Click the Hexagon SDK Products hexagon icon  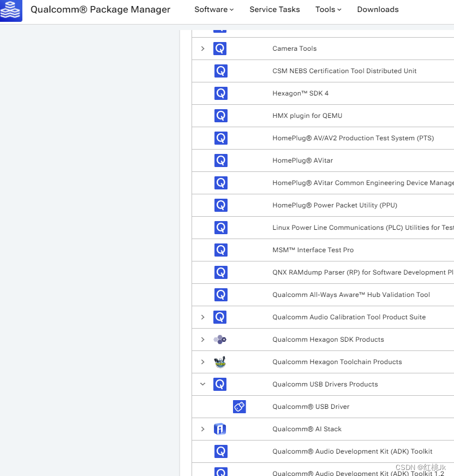point(220,340)
